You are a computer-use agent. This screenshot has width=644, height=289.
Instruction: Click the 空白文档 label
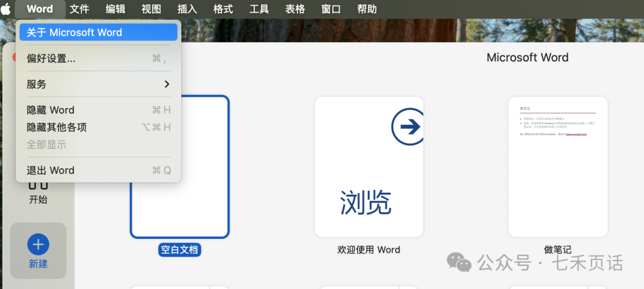[x=179, y=250]
